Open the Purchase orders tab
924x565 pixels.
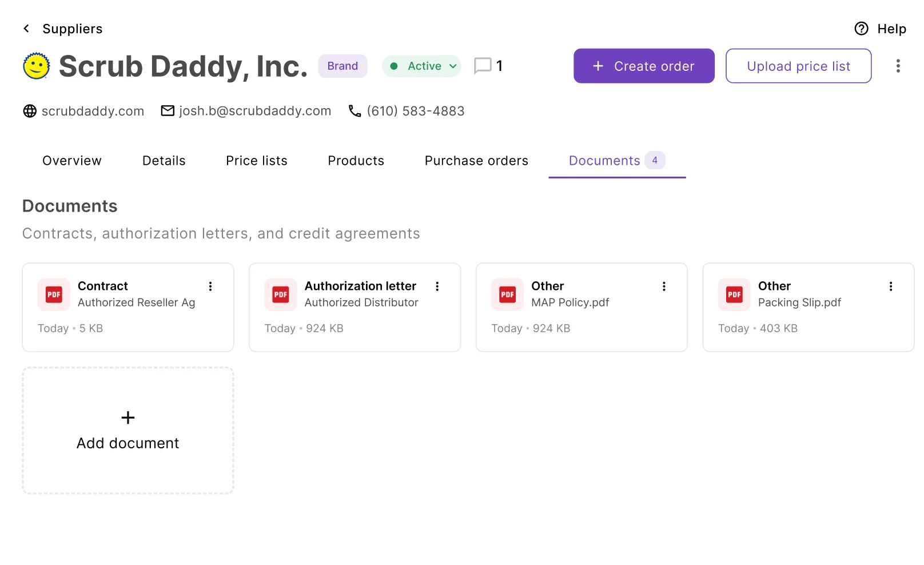click(x=476, y=161)
